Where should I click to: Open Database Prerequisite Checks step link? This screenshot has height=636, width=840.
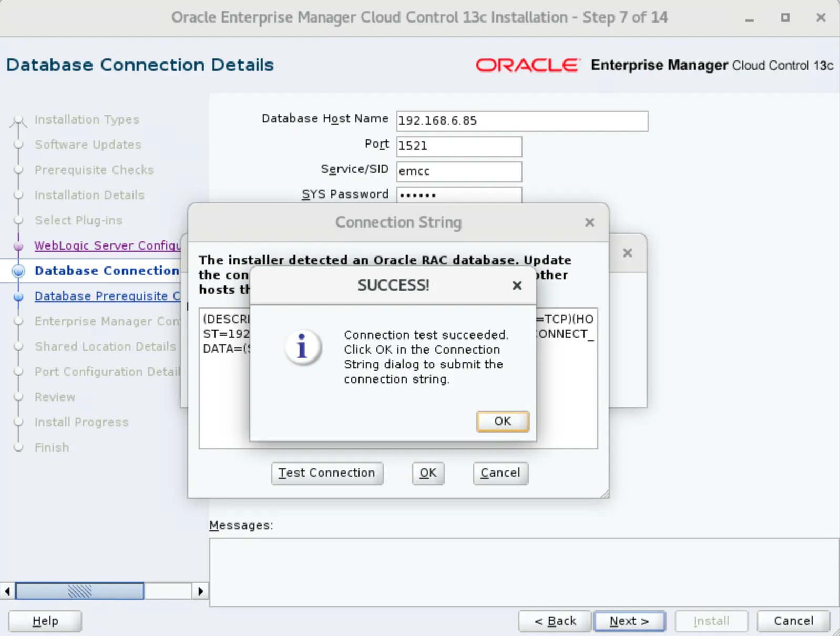pyautogui.click(x=107, y=296)
